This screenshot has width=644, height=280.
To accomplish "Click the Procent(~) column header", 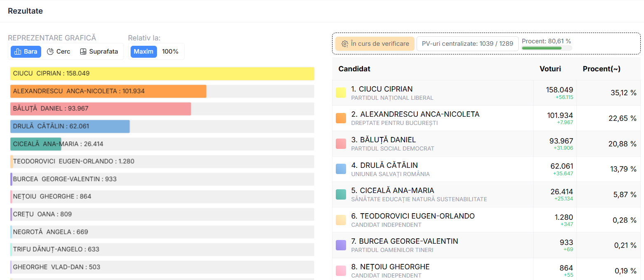I will pyautogui.click(x=602, y=69).
